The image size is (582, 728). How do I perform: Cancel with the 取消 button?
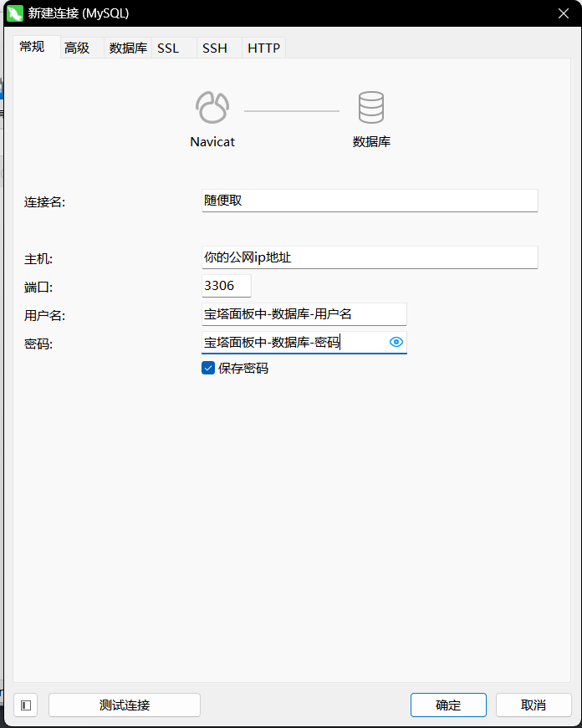(x=533, y=705)
